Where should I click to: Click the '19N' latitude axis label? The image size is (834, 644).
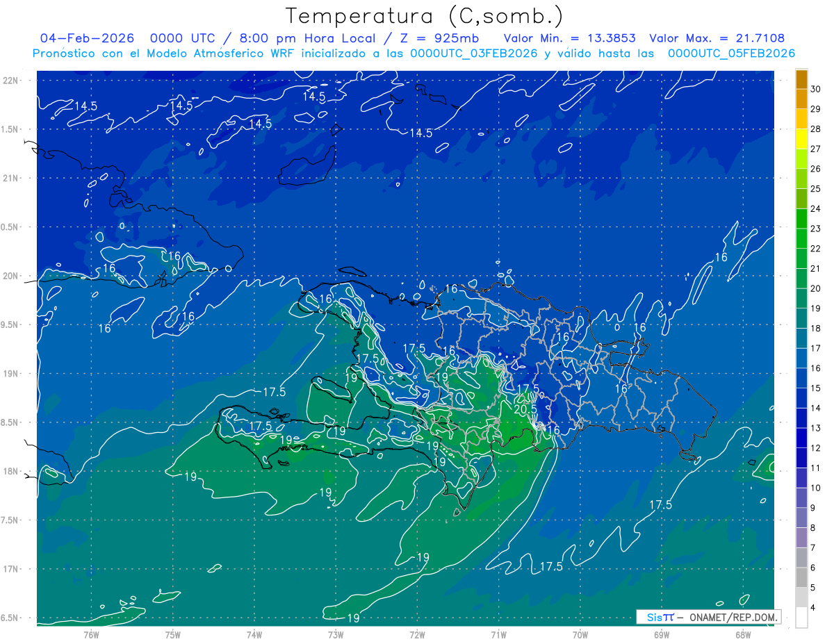click(x=11, y=374)
